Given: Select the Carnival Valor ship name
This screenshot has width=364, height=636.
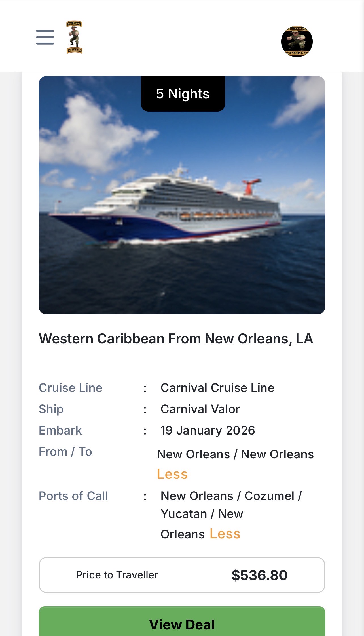Looking at the screenshot, I should (x=200, y=409).
